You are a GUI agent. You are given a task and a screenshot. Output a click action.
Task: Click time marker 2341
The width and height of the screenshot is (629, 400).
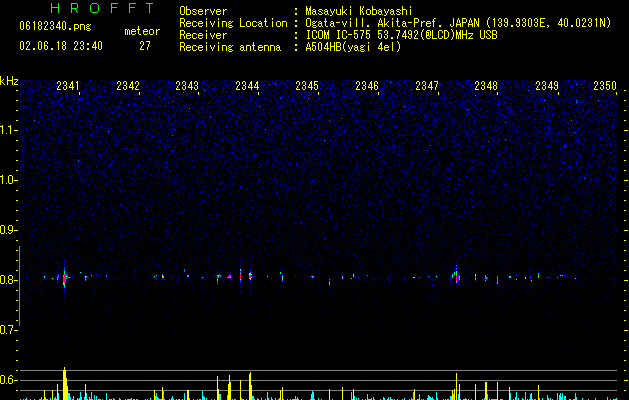click(x=68, y=86)
